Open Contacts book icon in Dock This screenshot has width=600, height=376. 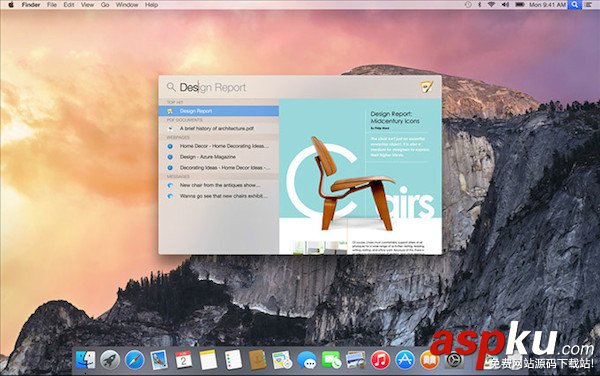pos(258,360)
